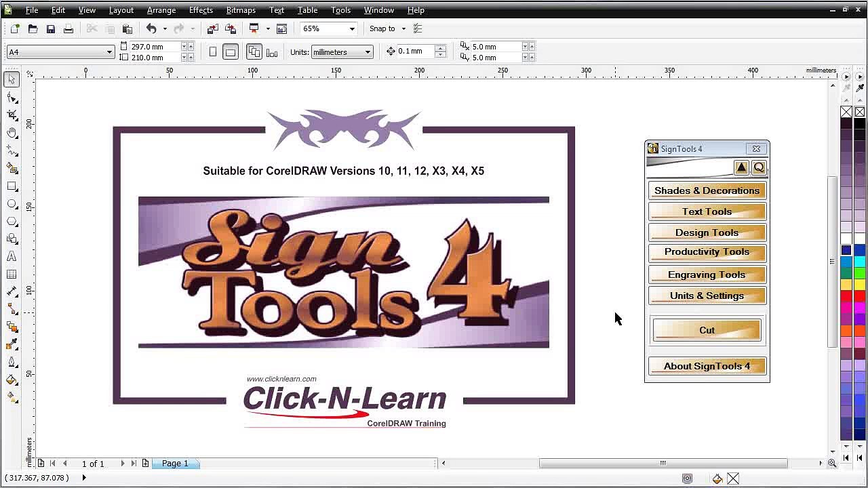Open the zoom level dropdown
The height and width of the screenshot is (488, 868).
[352, 28]
